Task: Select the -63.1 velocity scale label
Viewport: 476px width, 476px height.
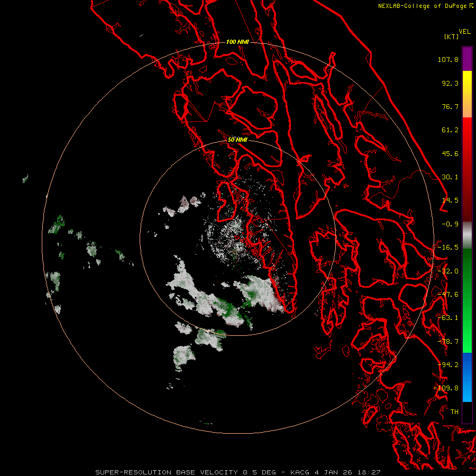Action: [448, 318]
